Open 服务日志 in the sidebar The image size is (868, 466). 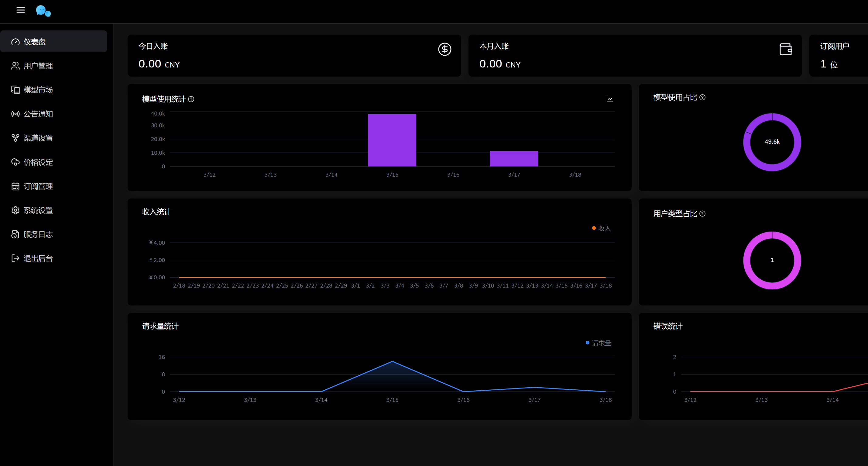tap(54, 234)
